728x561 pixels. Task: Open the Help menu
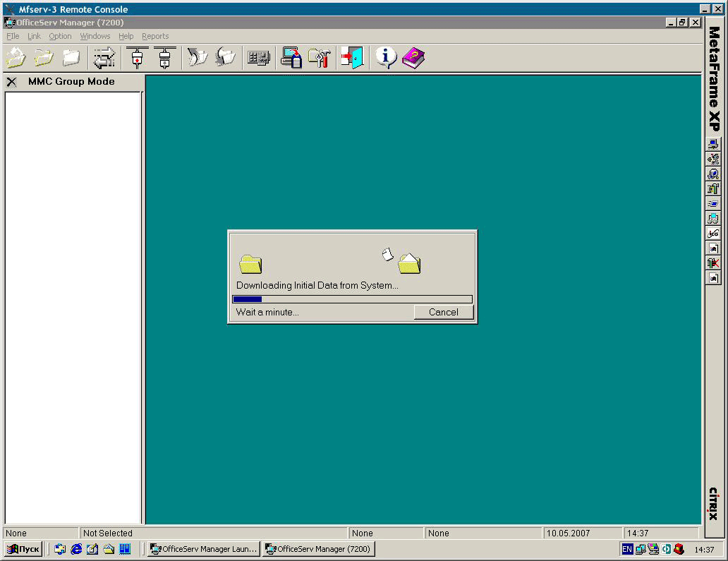pos(126,36)
